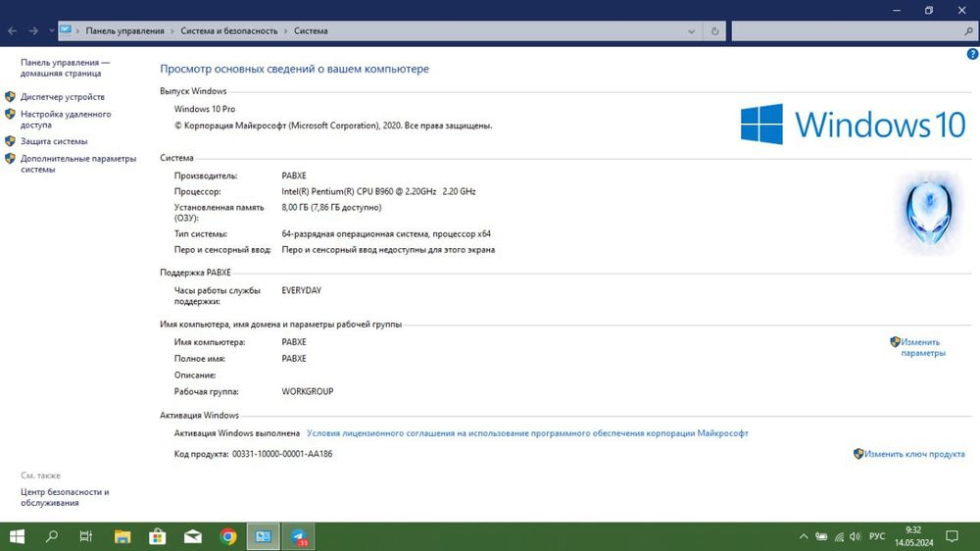980x551 pixels.
Task: Select Система и безопасность breadcrumb
Action: pos(228,30)
